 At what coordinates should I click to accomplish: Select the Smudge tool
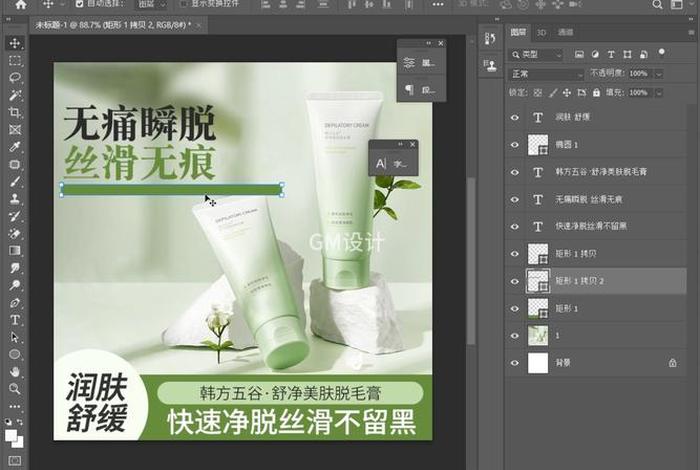[15, 268]
